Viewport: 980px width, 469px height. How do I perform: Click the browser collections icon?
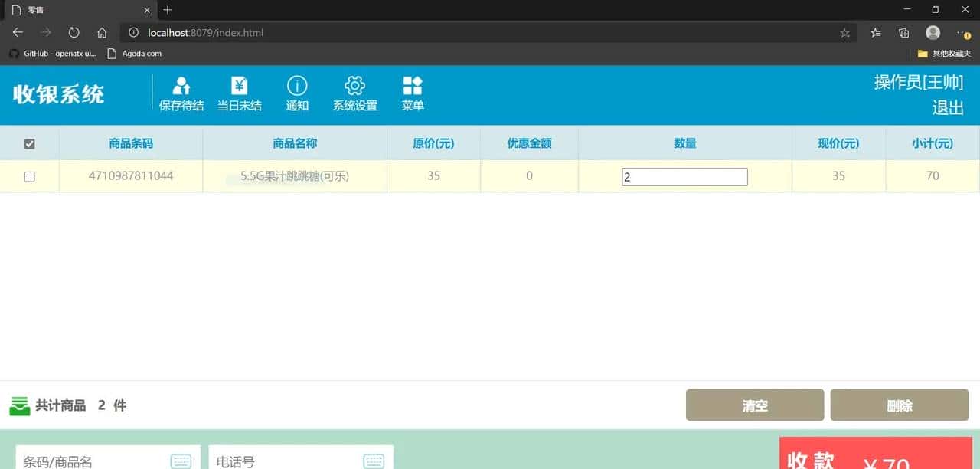(x=903, y=32)
